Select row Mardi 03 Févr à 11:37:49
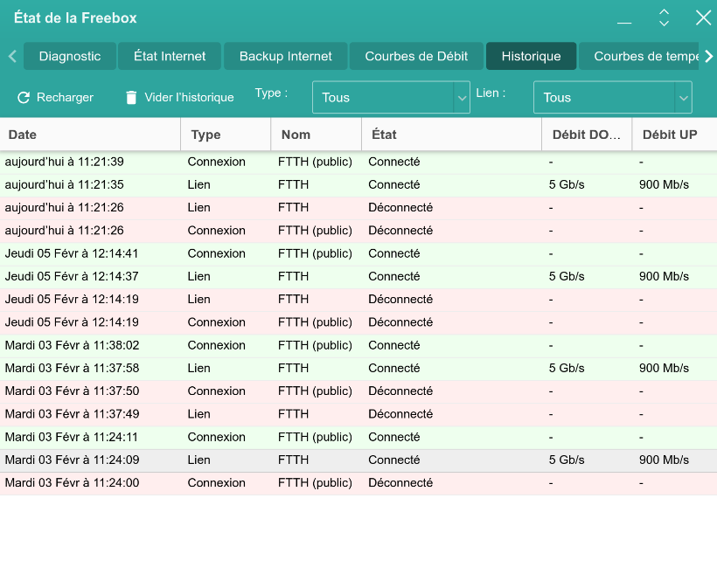 tap(358, 414)
